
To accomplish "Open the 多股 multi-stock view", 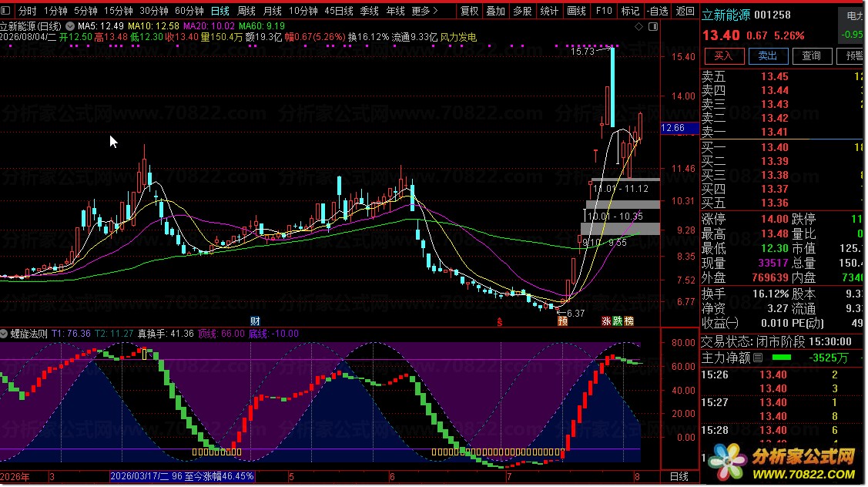I will (522, 11).
